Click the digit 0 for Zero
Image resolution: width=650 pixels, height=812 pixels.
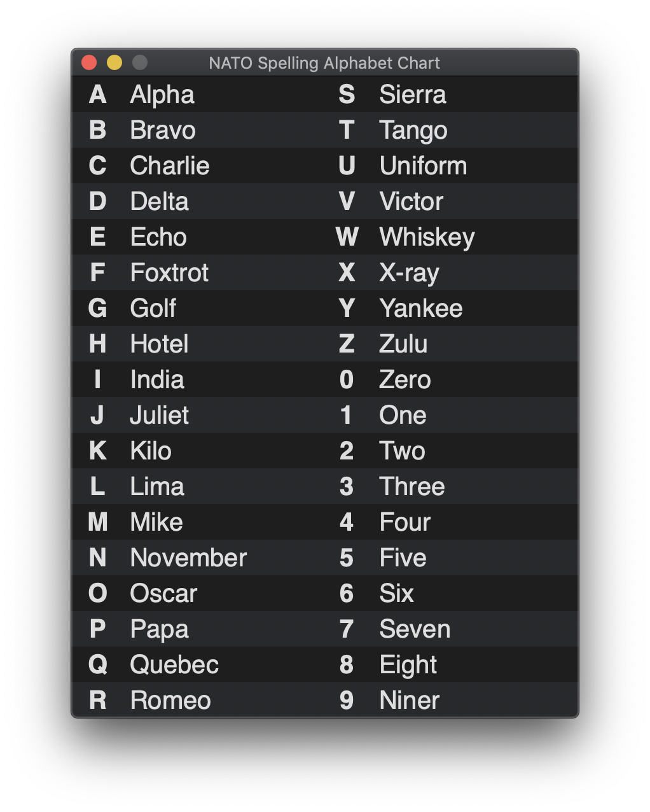click(x=347, y=380)
